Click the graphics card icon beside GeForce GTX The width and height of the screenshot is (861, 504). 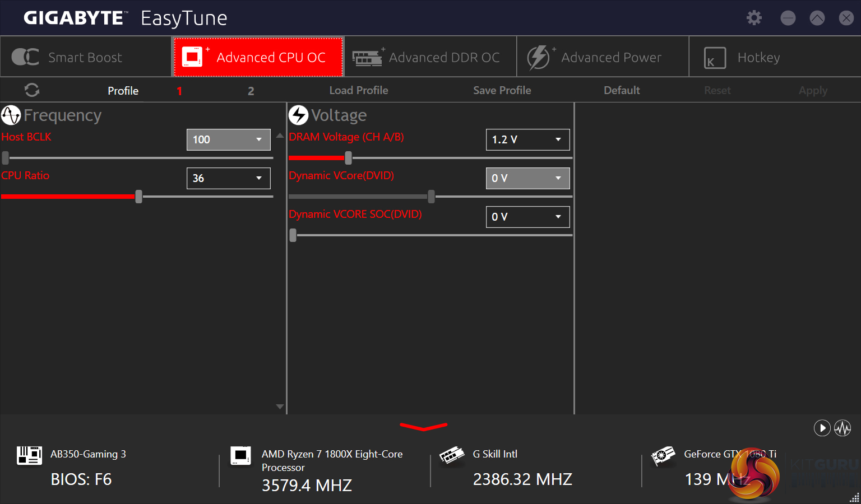click(x=663, y=456)
